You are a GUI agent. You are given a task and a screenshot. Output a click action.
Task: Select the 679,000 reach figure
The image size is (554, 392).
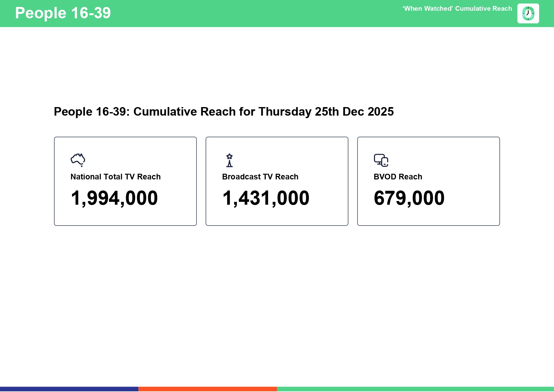[x=409, y=198]
